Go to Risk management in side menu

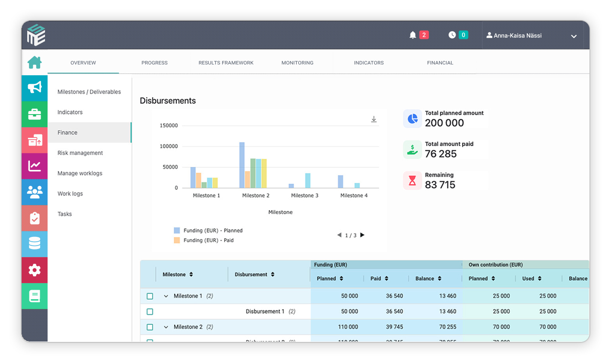(80, 153)
